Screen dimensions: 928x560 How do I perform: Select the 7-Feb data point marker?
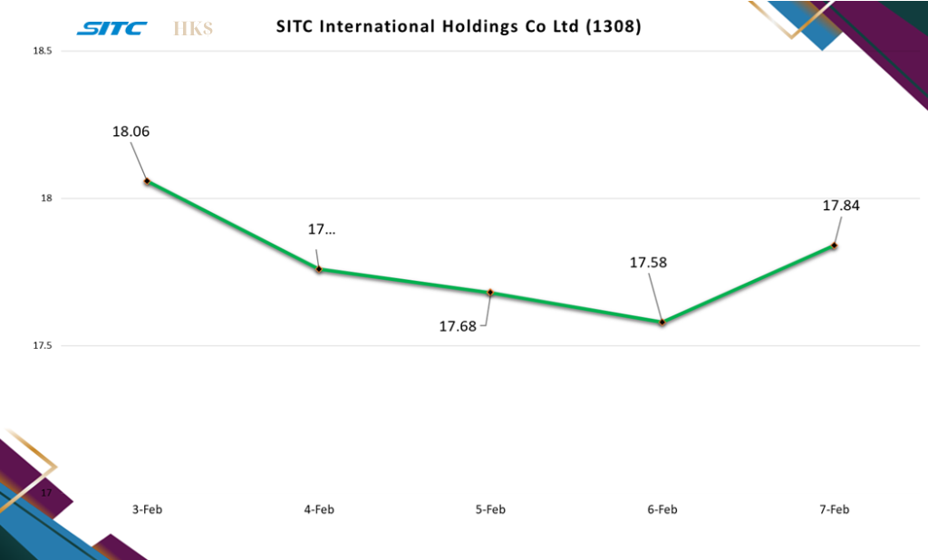(x=834, y=246)
